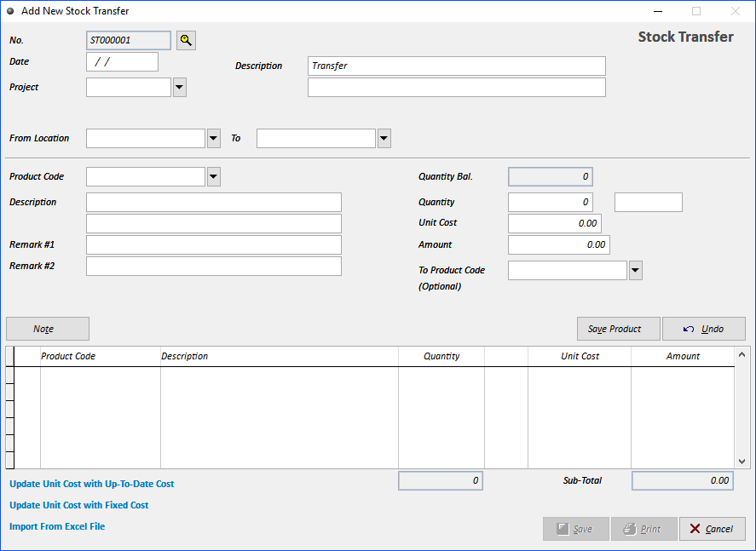This screenshot has height=551, width=756.
Task: Click the Amount column header
Action: click(683, 357)
